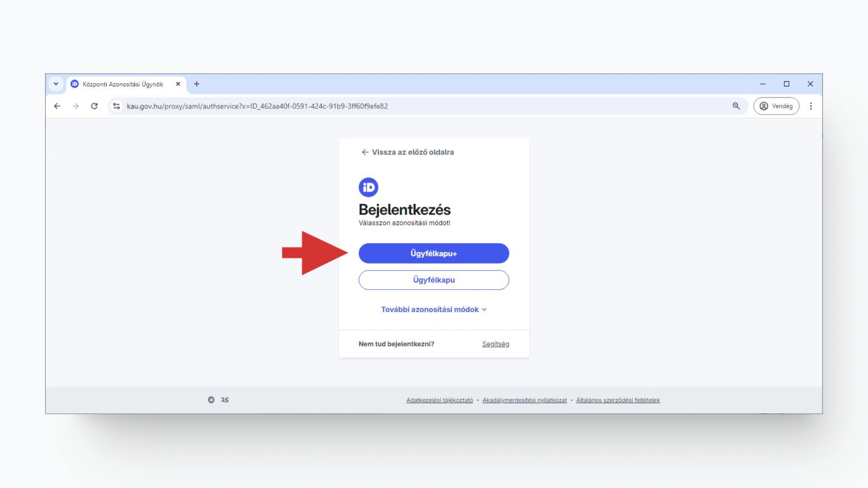Image resolution: width=868 pixels, height=488 pixels.
Task: Open site information icon in address bar
Action: 117,106
